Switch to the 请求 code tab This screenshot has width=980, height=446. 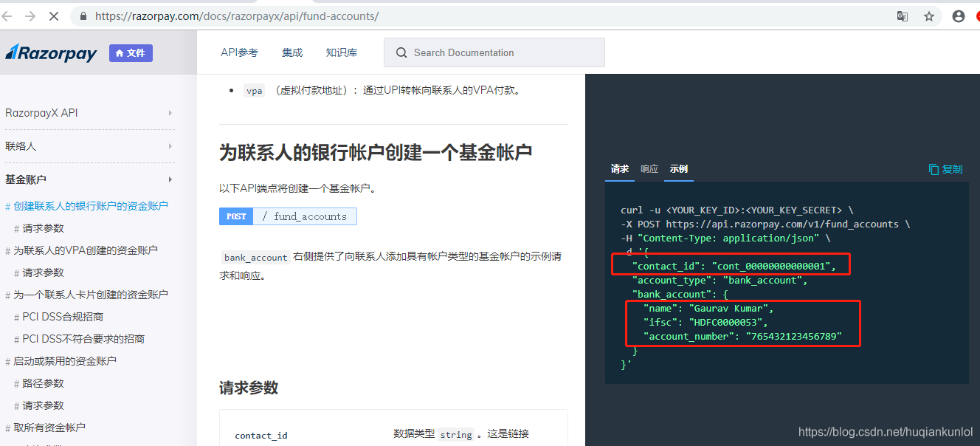619,169
